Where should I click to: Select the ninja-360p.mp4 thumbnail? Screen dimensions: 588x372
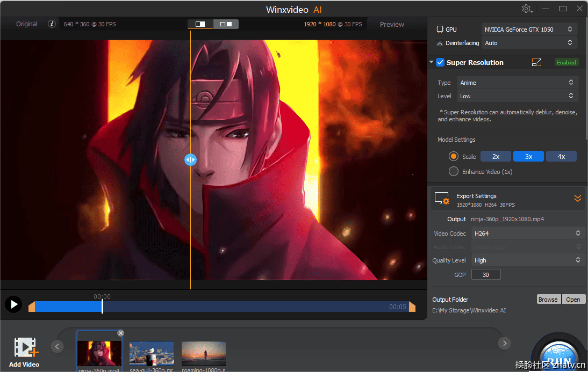(99, 353)
